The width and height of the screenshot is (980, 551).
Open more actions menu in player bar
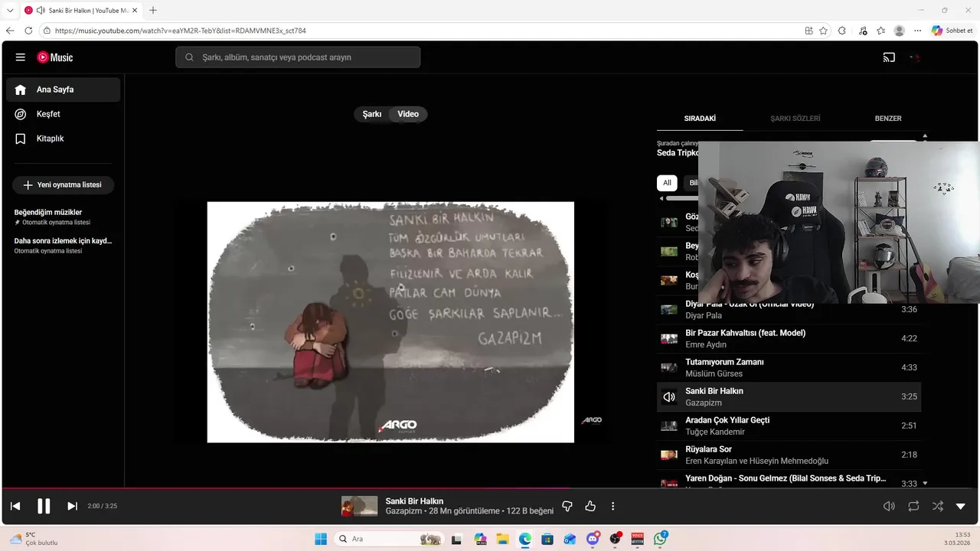click(x=612, y=506)
